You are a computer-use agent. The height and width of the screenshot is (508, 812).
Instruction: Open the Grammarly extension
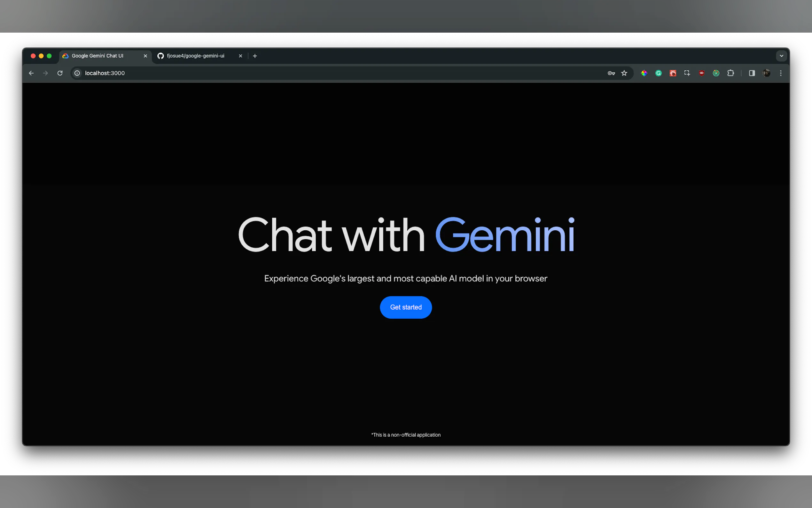pyautogui.click(x=658, y=73)
